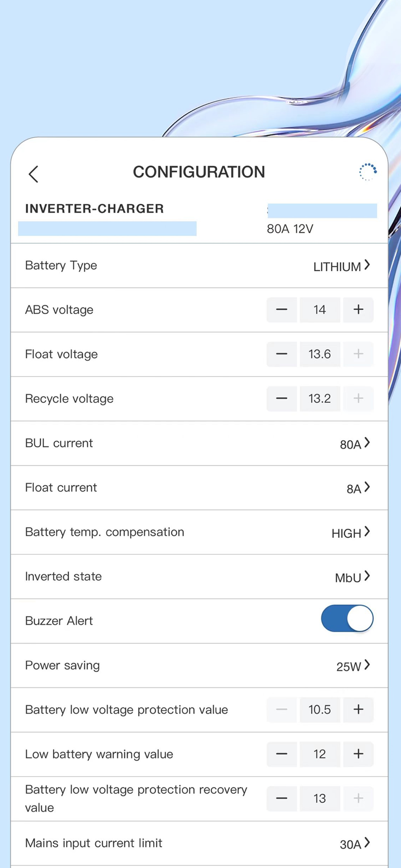Decrease Float voltage with minus button
The width and height of the screenshot is (401, 868).
(282, 354)
